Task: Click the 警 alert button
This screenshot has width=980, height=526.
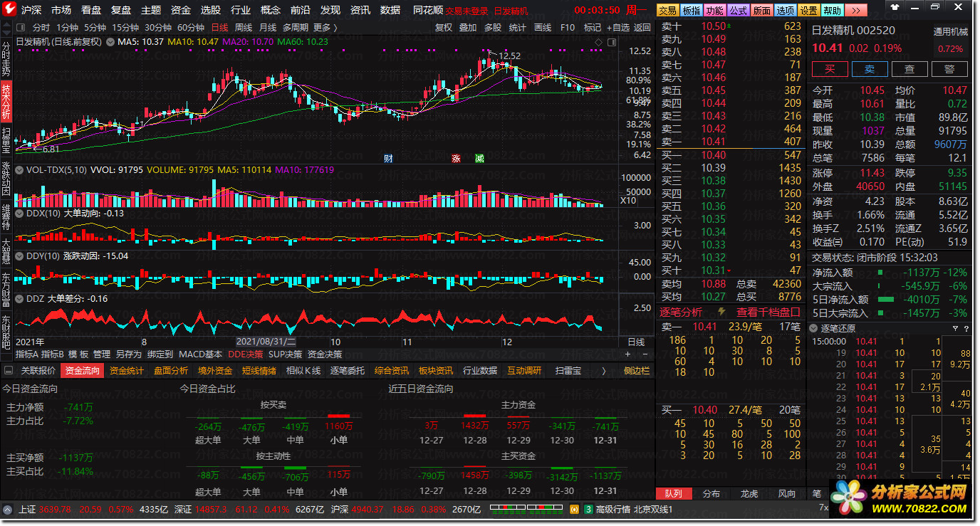Action: [x=949, y=68]
